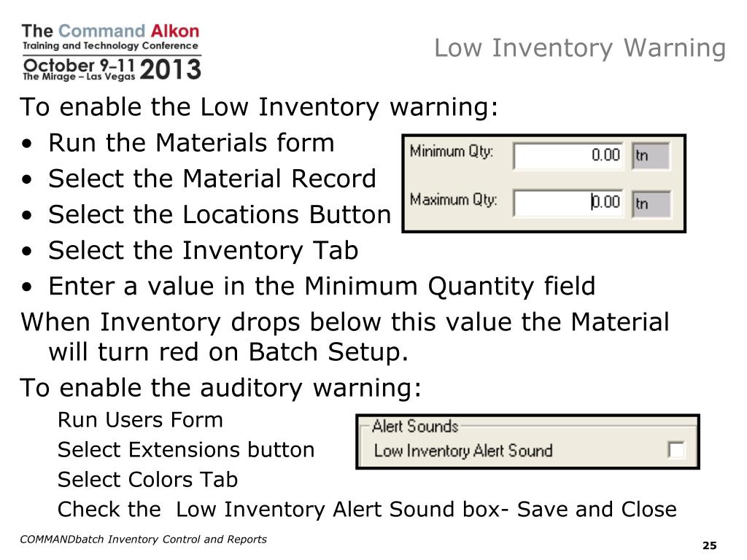Click the 'Run Users Form' line

pyautogui.click(x=140, y=420)
